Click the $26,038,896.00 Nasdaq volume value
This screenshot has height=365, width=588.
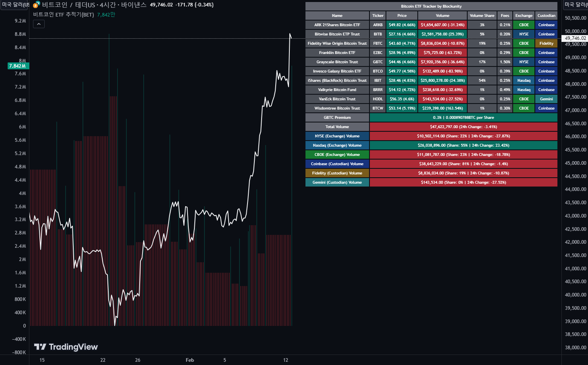pyautogui.click(x=464, y=145)
